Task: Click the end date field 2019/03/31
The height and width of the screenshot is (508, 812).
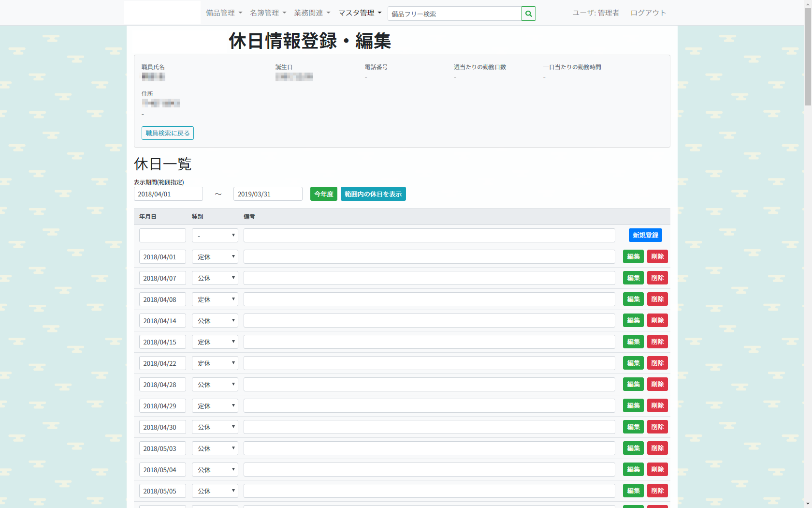Action: [x=268, y=194]
